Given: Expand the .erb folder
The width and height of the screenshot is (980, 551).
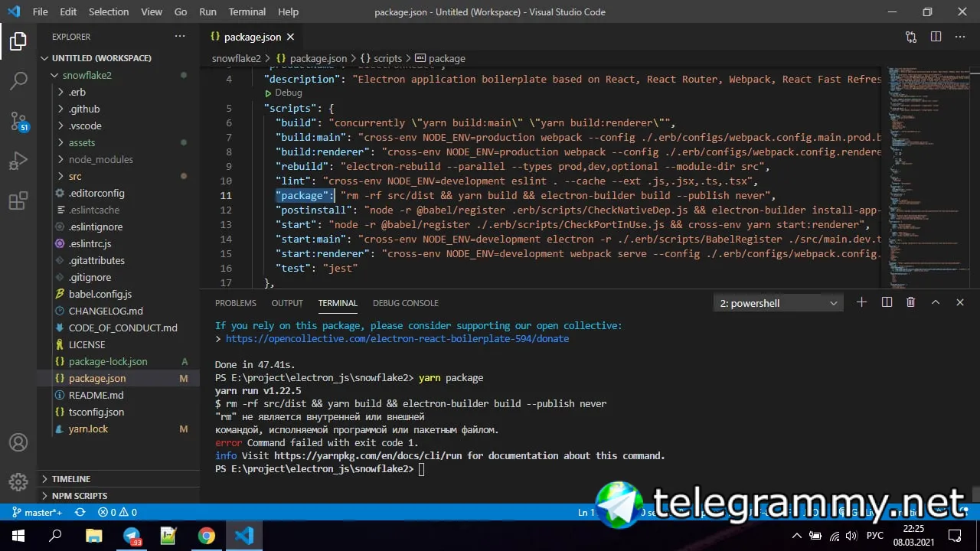Looking at the screenshot, I should tap(119, 92).
